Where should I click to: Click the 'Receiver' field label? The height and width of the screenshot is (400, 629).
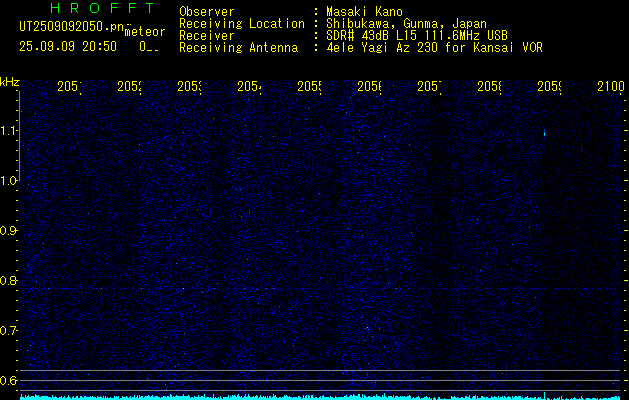[207, 36]
